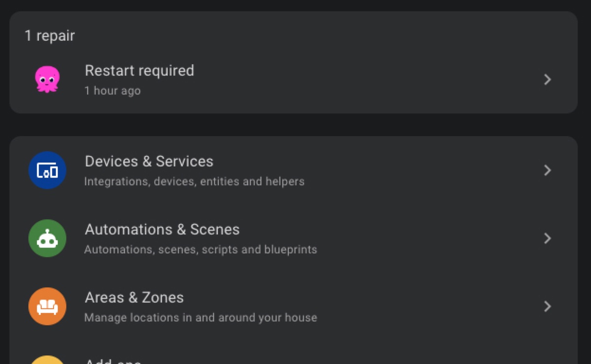Click the '1 hour ago' timestamp
Viewport: 591px width, 364px height.
tap(112, 91)
